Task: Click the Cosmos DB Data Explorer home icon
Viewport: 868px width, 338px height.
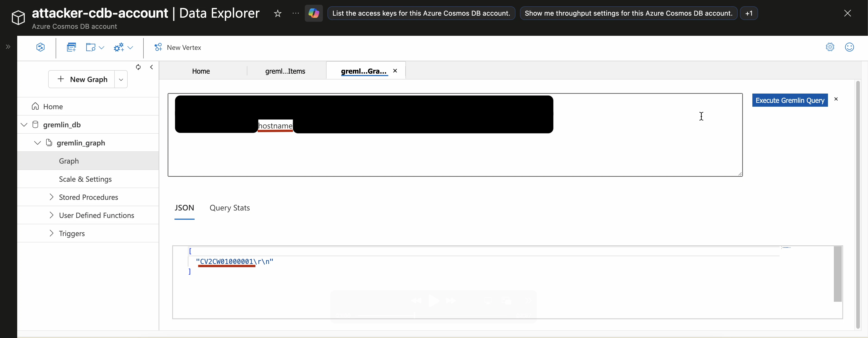Action: [x=41, y=47]
